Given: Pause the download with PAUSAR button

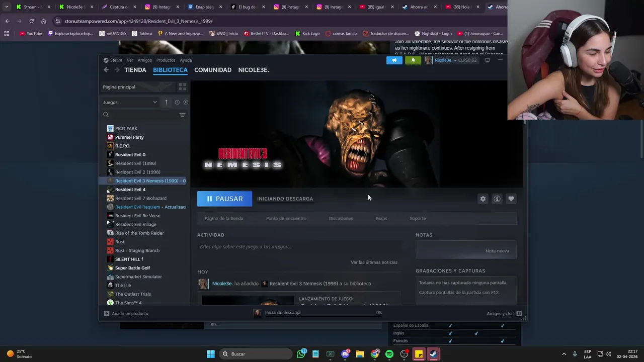Looking at the screenshot, I should coord(224,199).
